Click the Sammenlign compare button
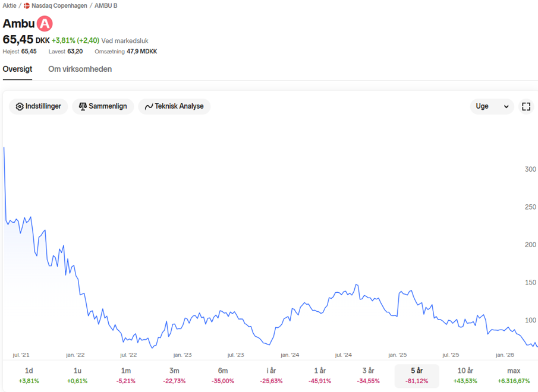The image size is (538, 392). pos(103,106)
